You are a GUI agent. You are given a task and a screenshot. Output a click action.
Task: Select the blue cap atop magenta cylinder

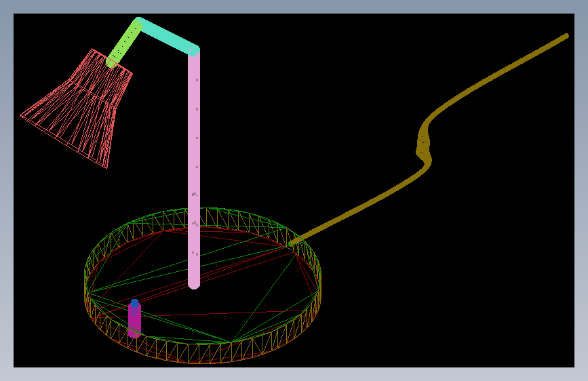[135, 303]
